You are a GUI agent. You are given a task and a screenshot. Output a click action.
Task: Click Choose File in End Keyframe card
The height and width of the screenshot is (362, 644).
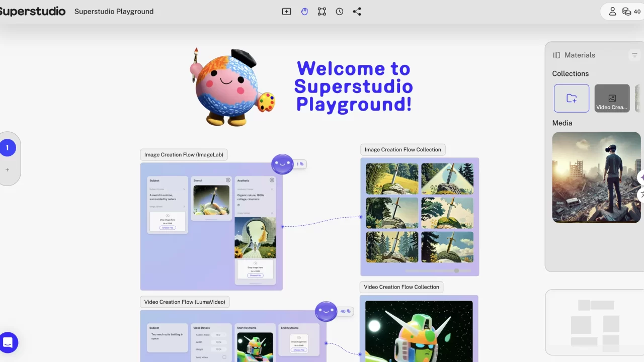click(x=299, y=350)
